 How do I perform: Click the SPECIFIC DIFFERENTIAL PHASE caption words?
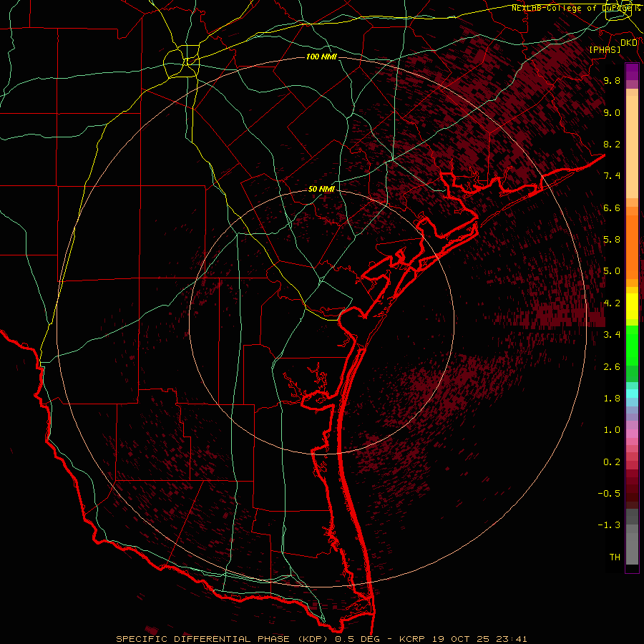[x=202, y=639]
